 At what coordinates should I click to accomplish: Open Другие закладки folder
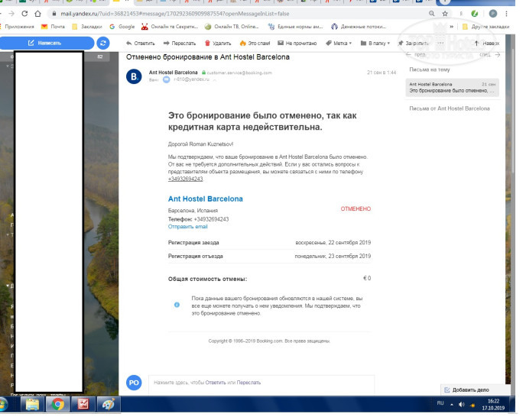point(485,27)
